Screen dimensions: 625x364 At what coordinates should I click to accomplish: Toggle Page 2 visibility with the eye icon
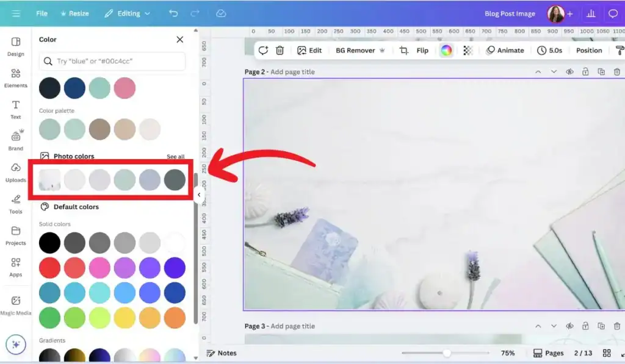[569, 71]
